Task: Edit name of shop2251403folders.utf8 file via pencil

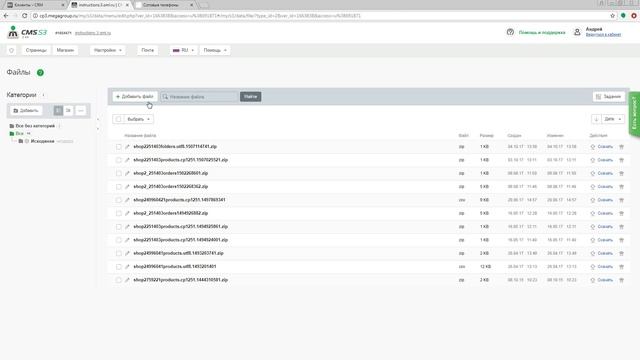Action: [127, 147]
